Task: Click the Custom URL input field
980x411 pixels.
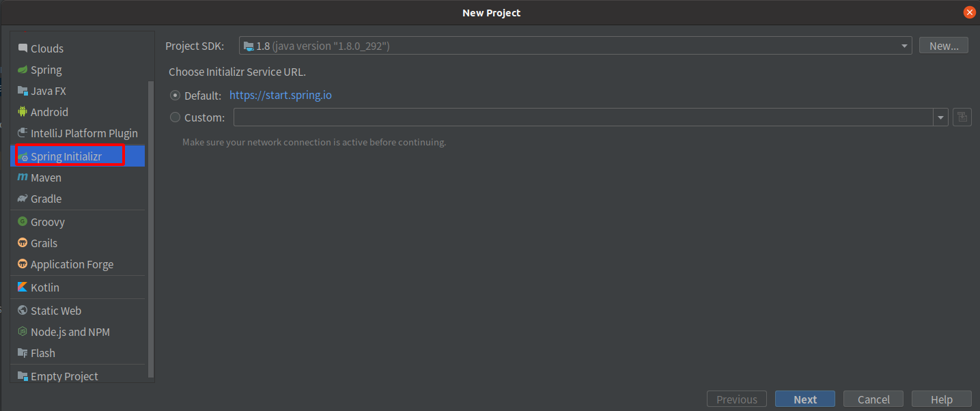Action: click(x=584, y=117)
